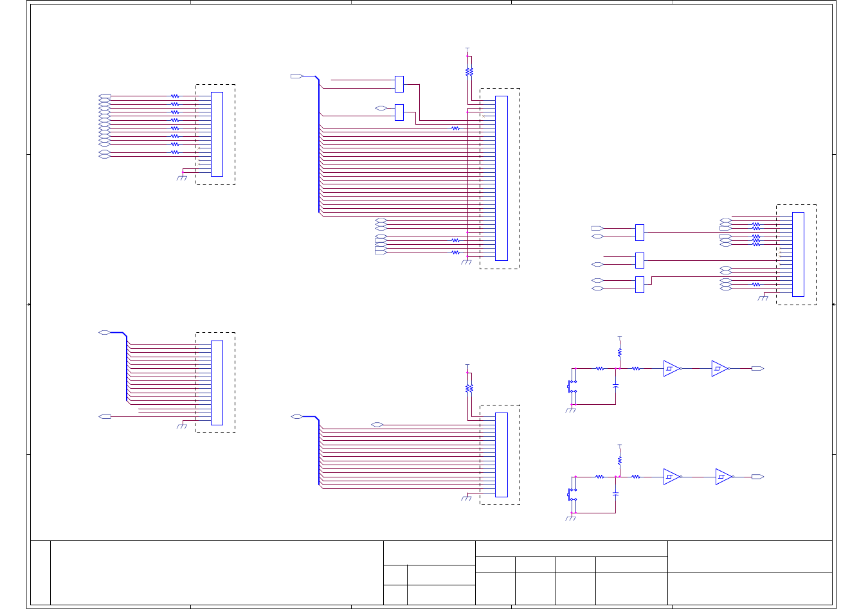
Task: Select the capacitor in the upper debounce circuit
Action: tap(616, 386)
